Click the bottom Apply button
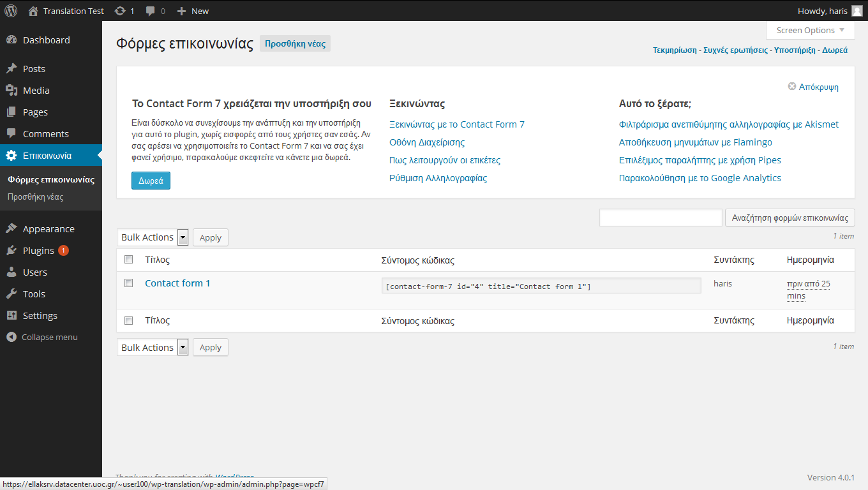The width and height of the screenshot is (868, 490). tap(210, 348)
